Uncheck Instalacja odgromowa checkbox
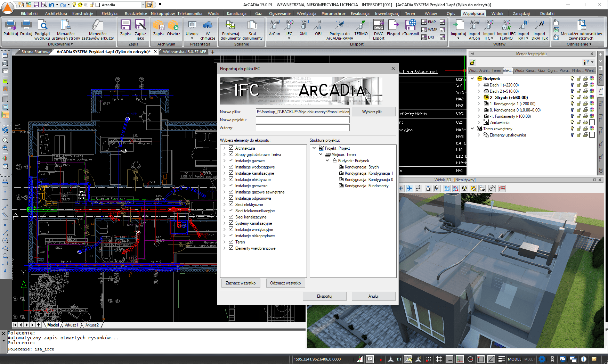The height and width of the screenshot is (364, 608). 231,198
